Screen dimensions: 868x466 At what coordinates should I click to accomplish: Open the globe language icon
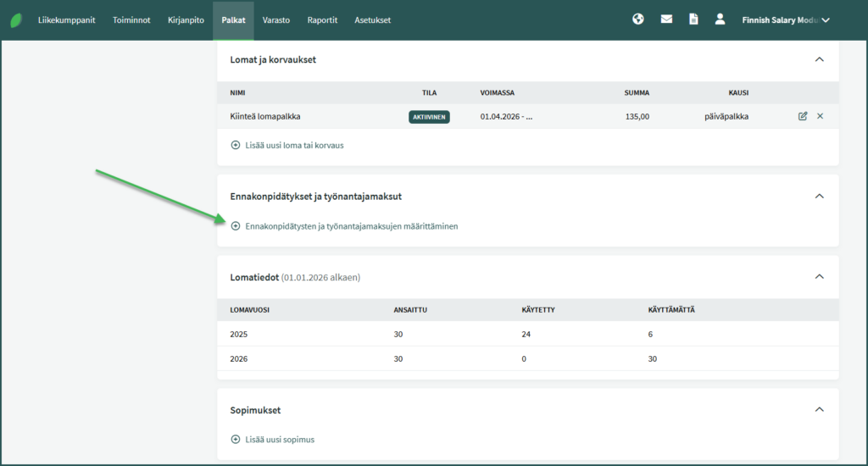tap(638, 19)
